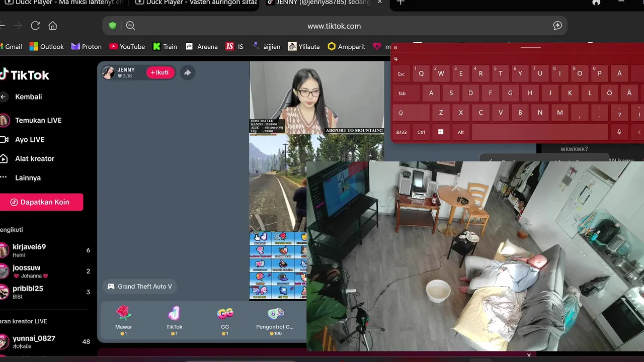Viewport: 644px width, 362px height.
Task: Open the Grand Theft Auto V tag
Action: (x=139, y=287)
